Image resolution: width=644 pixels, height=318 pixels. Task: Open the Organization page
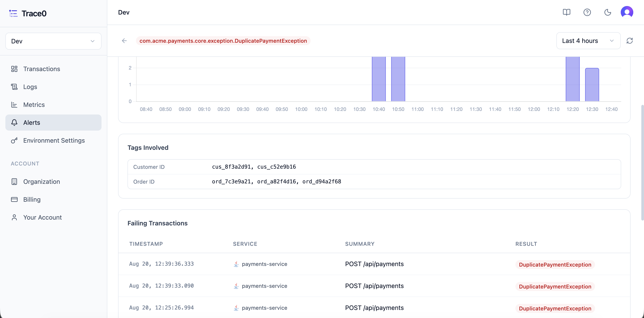53,182
